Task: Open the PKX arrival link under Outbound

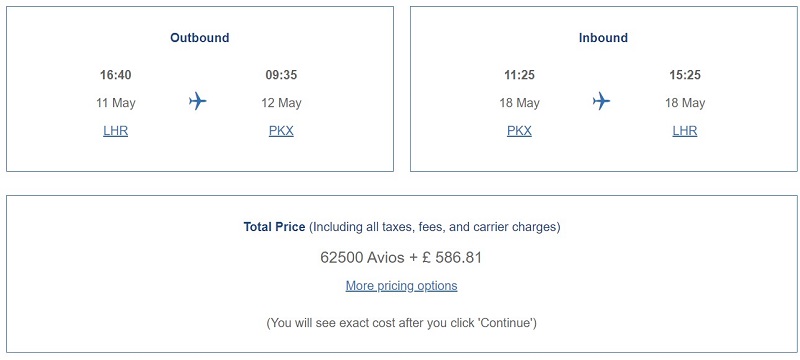Action: [x=281, y=131]
